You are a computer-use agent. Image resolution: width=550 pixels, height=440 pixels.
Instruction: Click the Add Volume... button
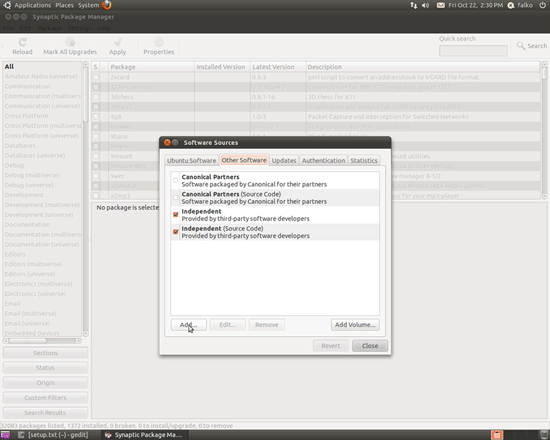pyautogui.click(x=355, y=325)
